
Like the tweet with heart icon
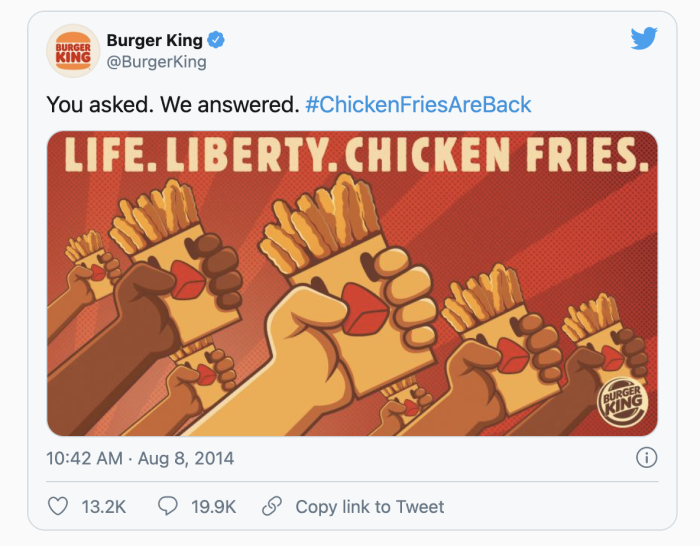coord(58,506)
